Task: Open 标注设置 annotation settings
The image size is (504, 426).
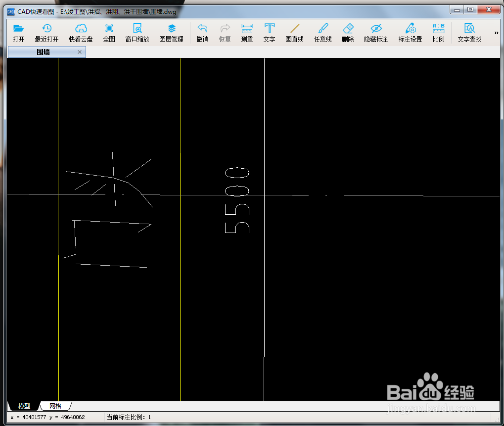Action: pyautogui.click(x=410, y=33)
